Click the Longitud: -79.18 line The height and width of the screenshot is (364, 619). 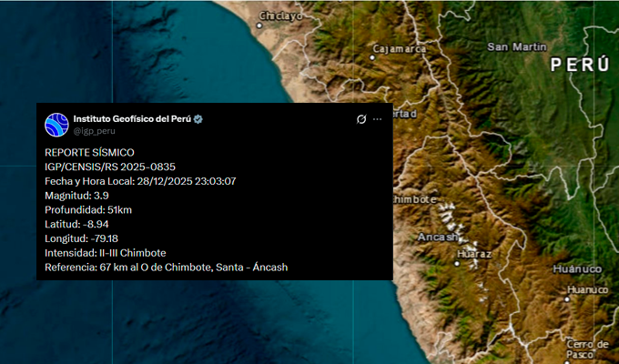pyautogui.click(x=81, y=238)
